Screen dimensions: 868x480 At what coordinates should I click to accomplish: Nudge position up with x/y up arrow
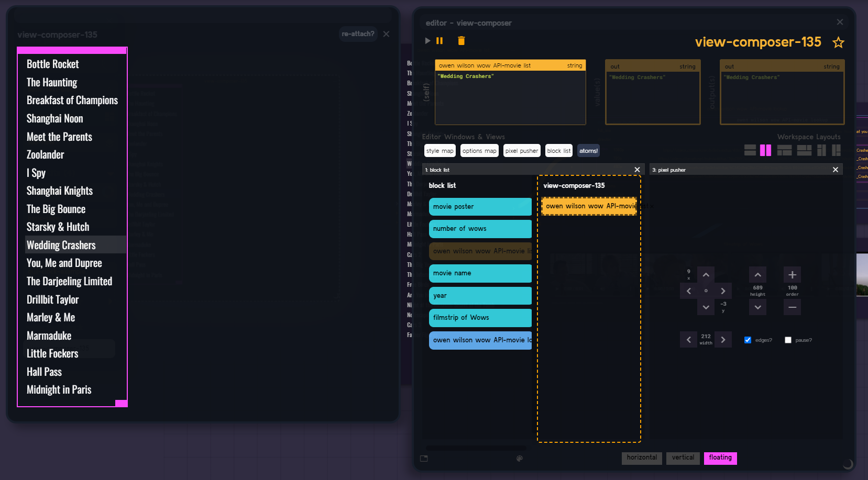[x=706, y=275]
